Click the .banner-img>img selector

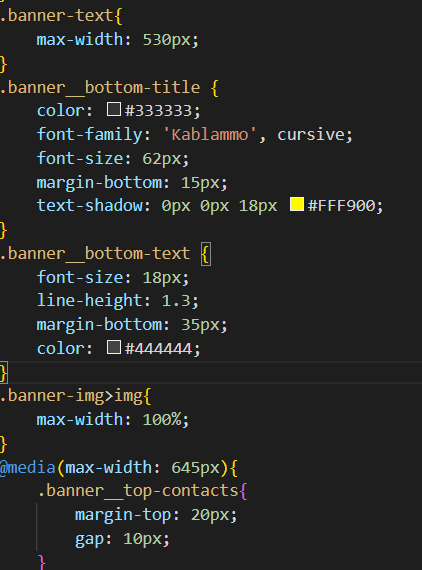pos(71,396)
